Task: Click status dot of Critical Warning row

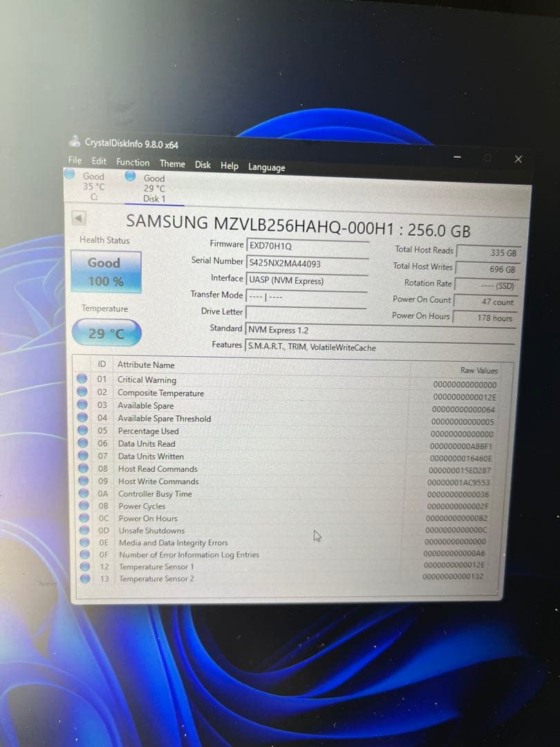Action: [x=82, y=378]
